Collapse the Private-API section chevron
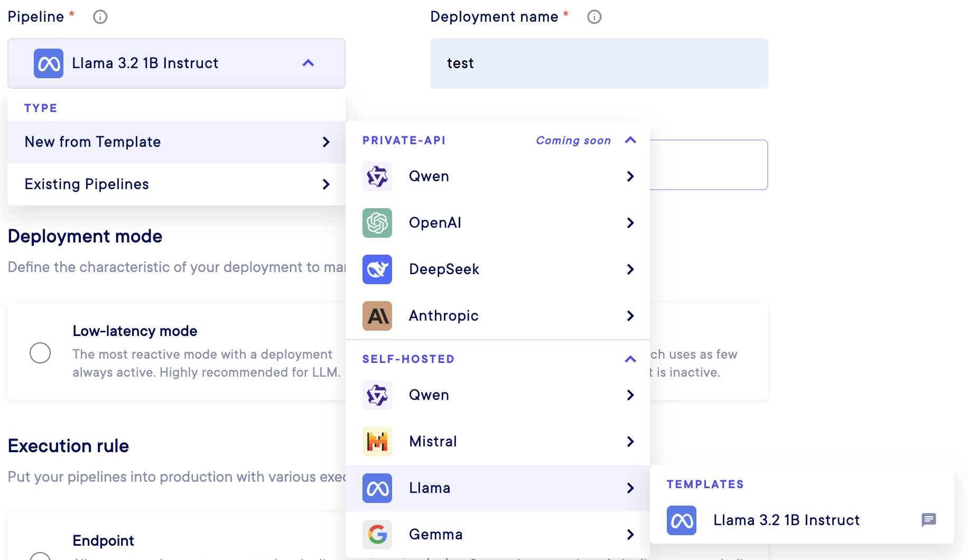This screenshot has height=560, width=968. (630, 141)
